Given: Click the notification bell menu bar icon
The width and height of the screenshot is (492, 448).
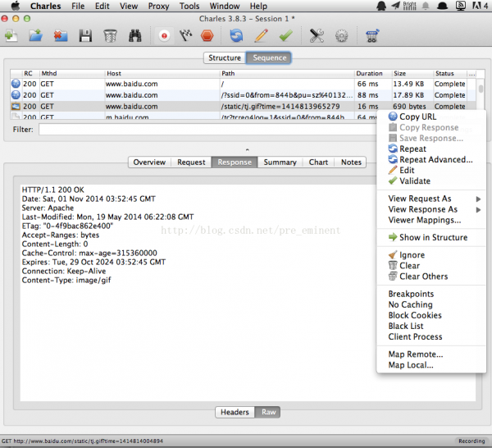Looking at the screenshot, I should pos(426,6).
